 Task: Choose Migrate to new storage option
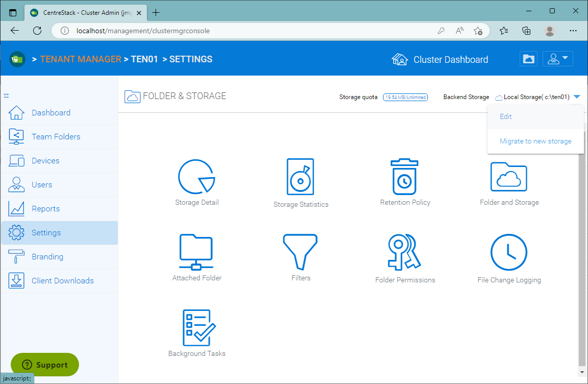(x=535, y=141)
